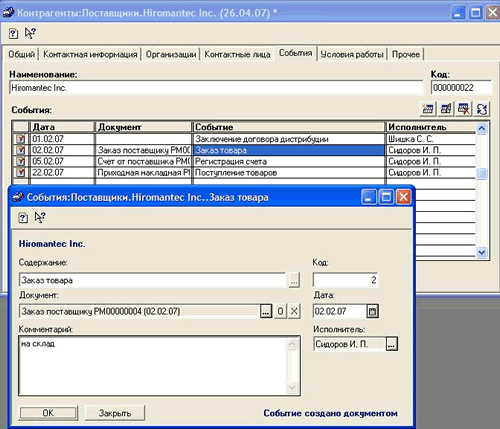The image size is (500, 429).
Task: Switch to the Контактная информация tab
Action: pyautogui.click(x=90, y=54)
